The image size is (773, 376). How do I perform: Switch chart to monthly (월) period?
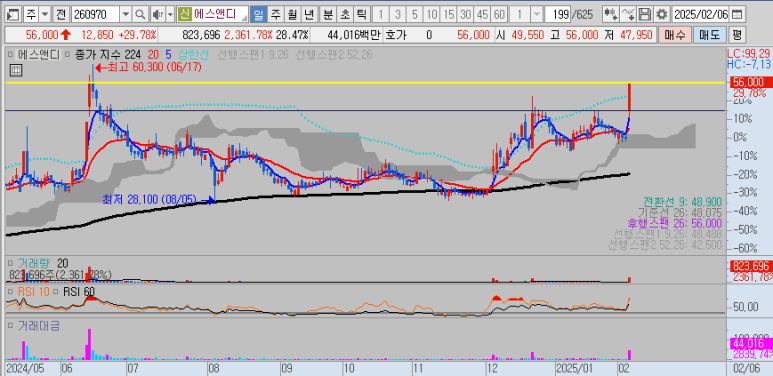[292, 14]
